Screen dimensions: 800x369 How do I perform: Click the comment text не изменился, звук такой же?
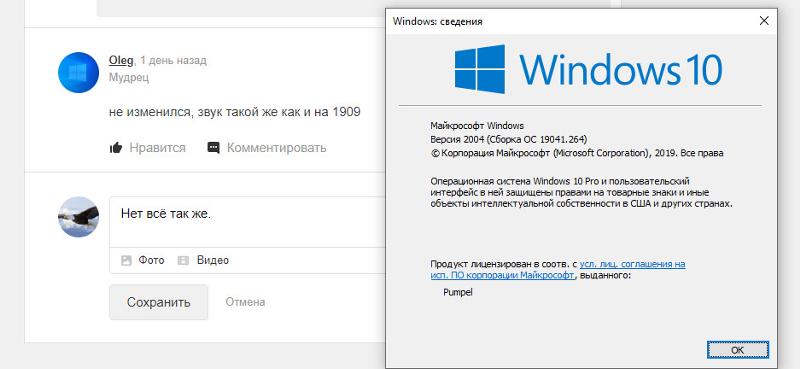[x=235, y=112]
